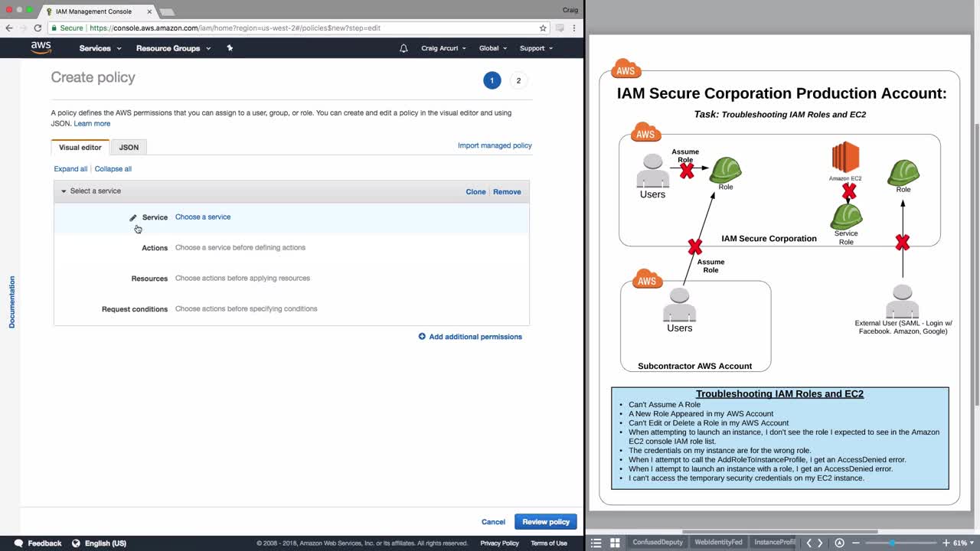Open the Documentation side panel

[11, 302]
